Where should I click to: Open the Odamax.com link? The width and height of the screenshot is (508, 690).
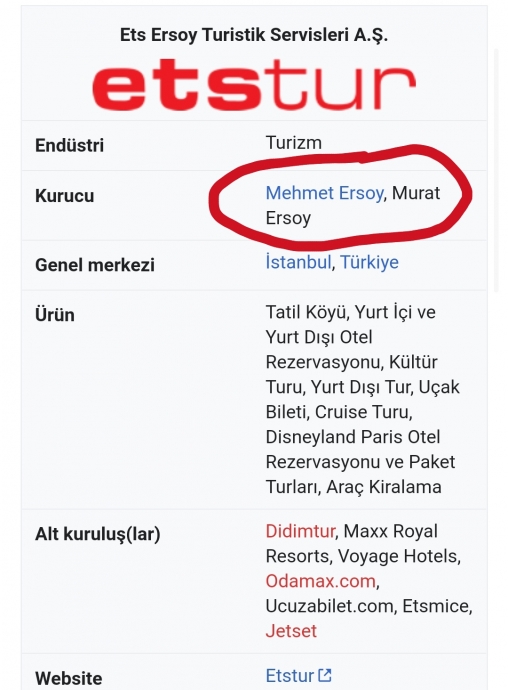pyautogui.click(x=320, y=581)
